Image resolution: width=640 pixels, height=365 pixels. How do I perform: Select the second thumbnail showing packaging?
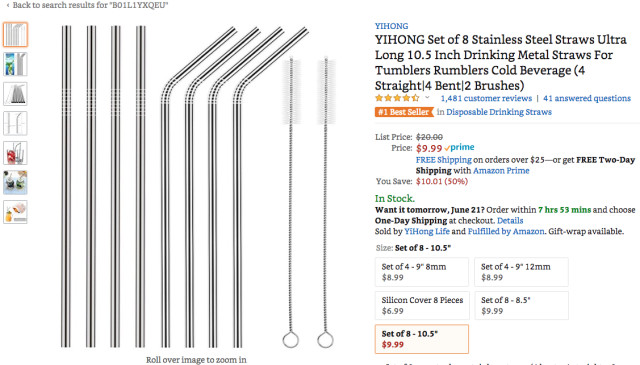click(x=16, y=64)
